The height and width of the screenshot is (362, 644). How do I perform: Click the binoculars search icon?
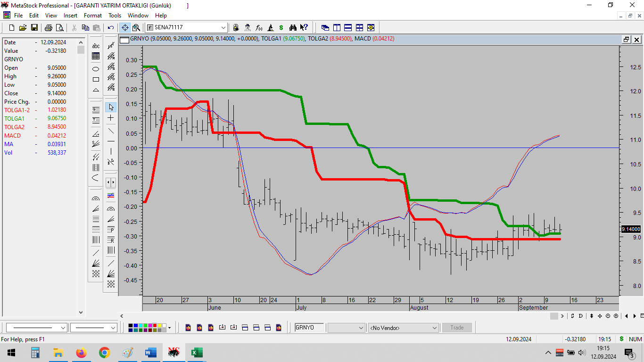pyautogui.click(x=293, y=28)
